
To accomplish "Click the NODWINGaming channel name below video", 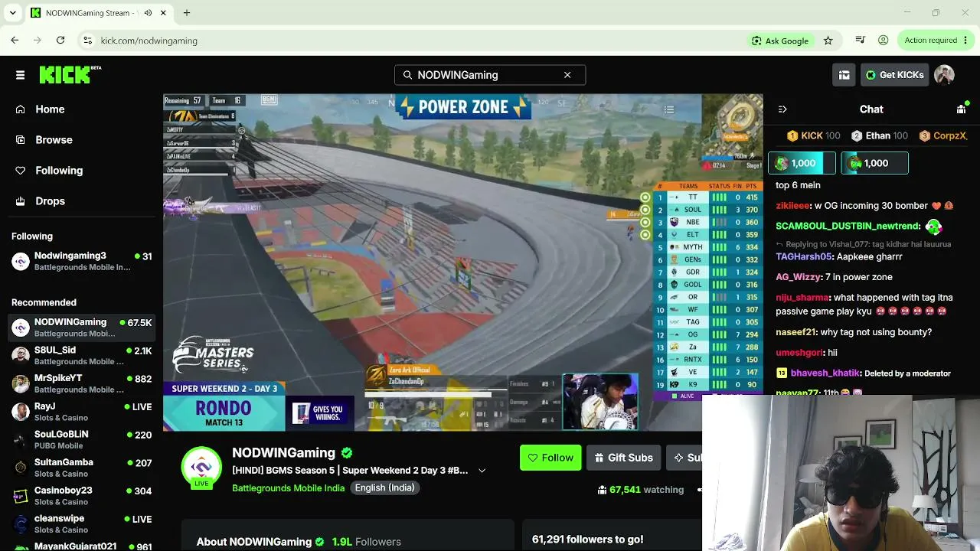I will (x=283, y=453).
